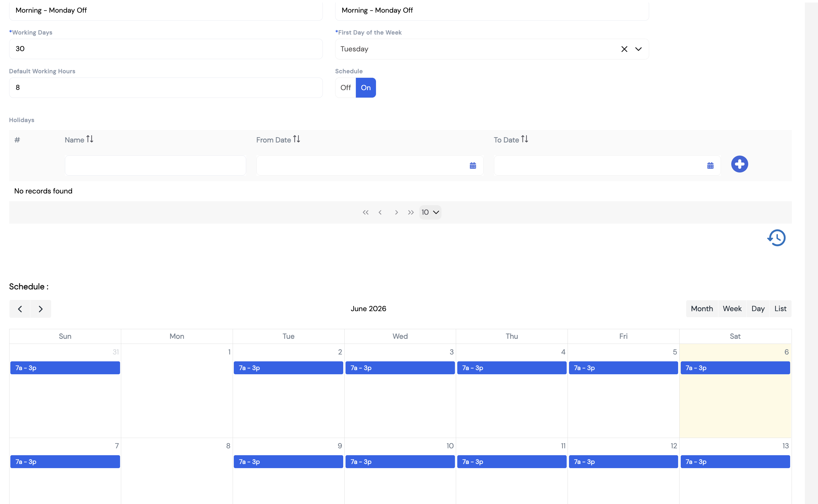Go to previous holidays page
The image size is (818, 504).
380,212
